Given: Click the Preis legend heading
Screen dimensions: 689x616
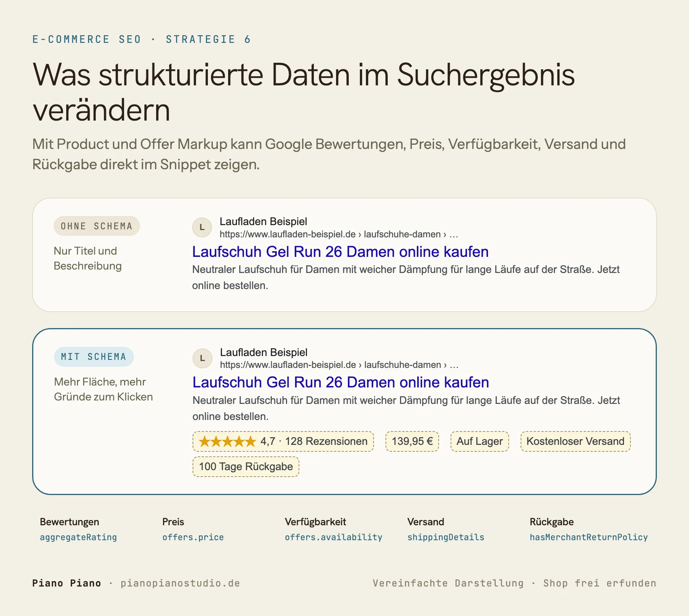Looking at the screenshot, I should (x=173, y=522).
